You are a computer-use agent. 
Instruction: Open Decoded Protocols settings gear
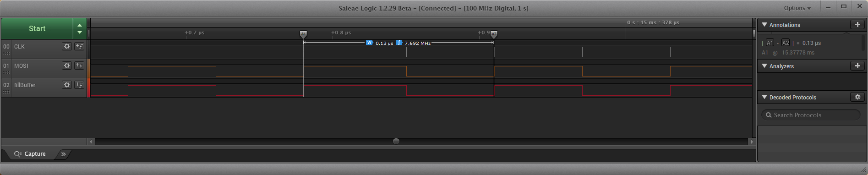pyautogui.click(x=857, y=97)
